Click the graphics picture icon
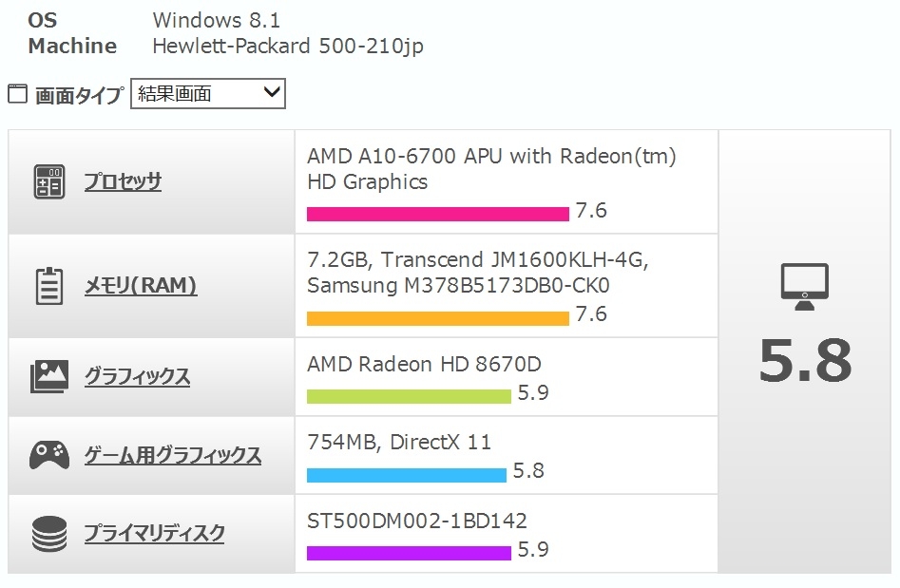Image resolution: width=900 pixels, height=588 pixels. [49, 377]
